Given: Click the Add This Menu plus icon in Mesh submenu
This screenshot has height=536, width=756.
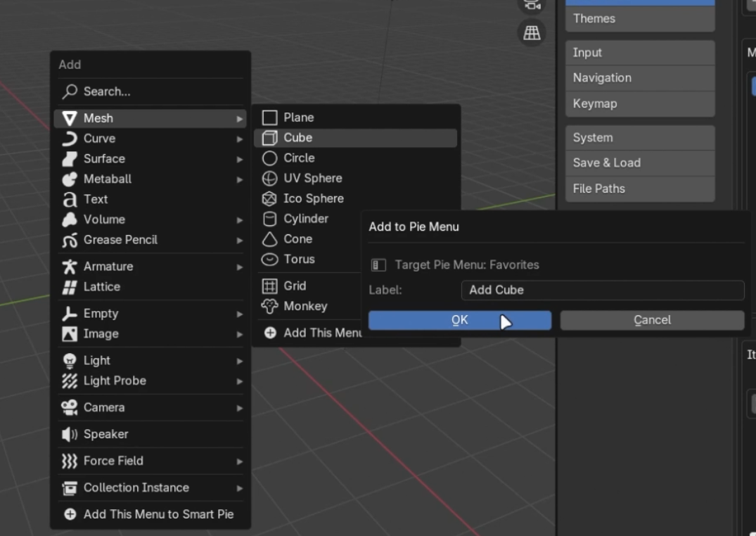Looking at the screenshot, I should pos(270,333).
